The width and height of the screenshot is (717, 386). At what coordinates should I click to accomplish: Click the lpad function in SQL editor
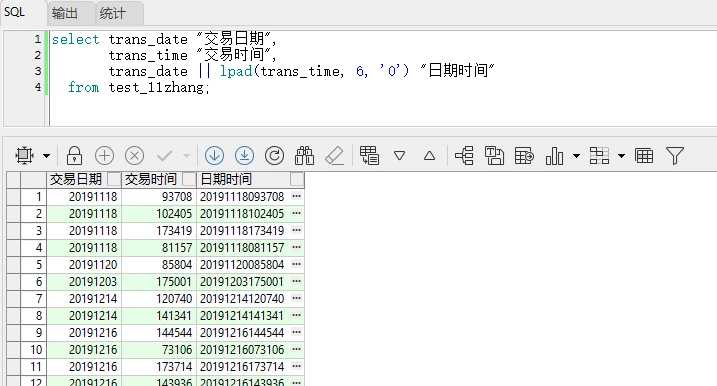[x=236, y=71]
